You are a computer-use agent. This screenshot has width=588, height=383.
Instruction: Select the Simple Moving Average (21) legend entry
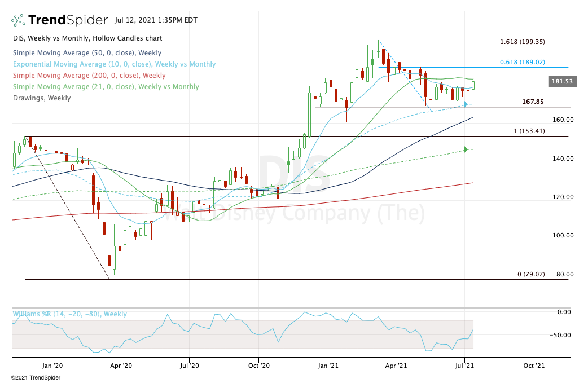tap(106, 86)
